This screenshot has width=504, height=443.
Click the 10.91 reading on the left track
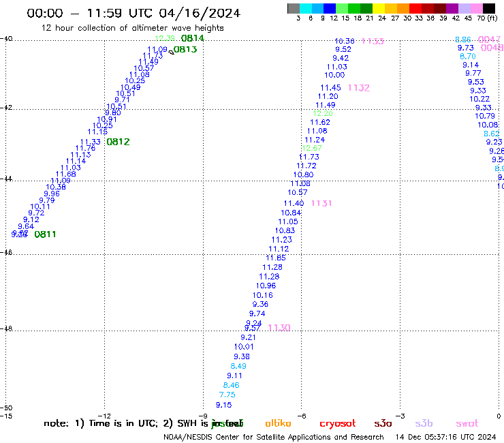point(107,119)
